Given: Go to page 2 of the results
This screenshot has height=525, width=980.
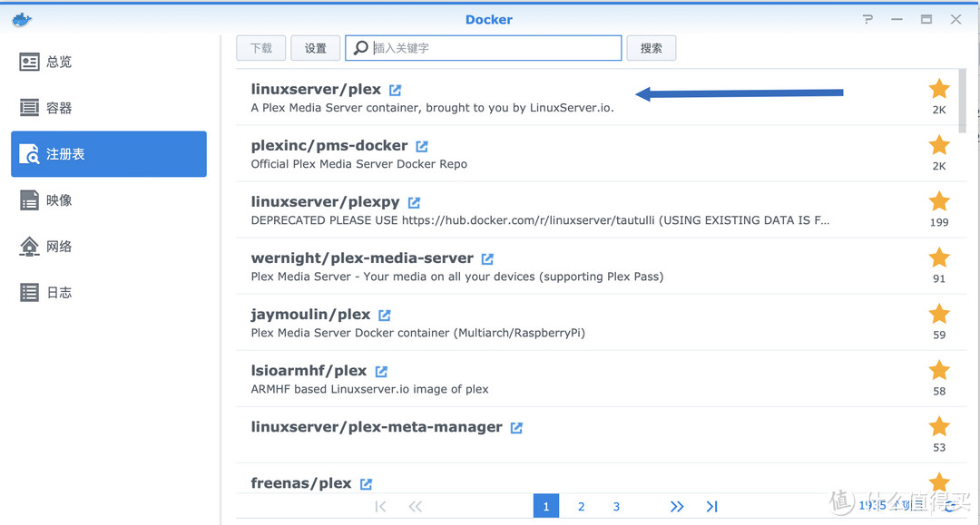Looking at the screenshot, I should pyautogui.click(x=581, y=506).
